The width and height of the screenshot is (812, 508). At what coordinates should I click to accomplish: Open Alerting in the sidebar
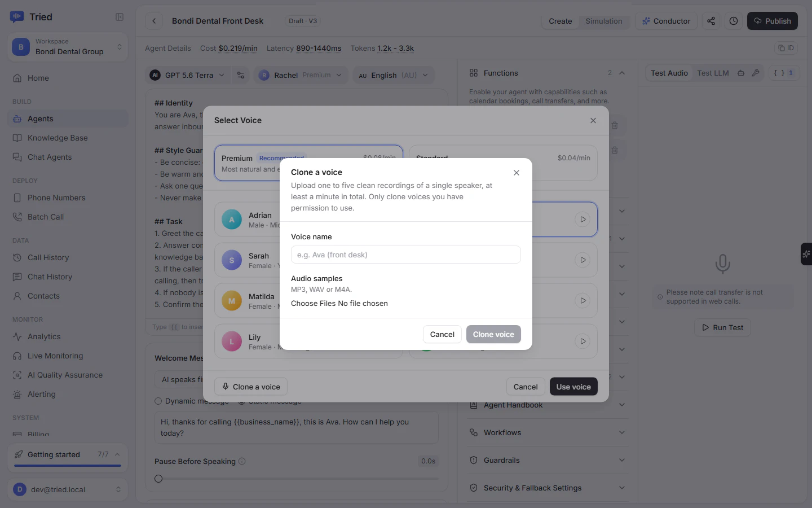click(68, 394)
